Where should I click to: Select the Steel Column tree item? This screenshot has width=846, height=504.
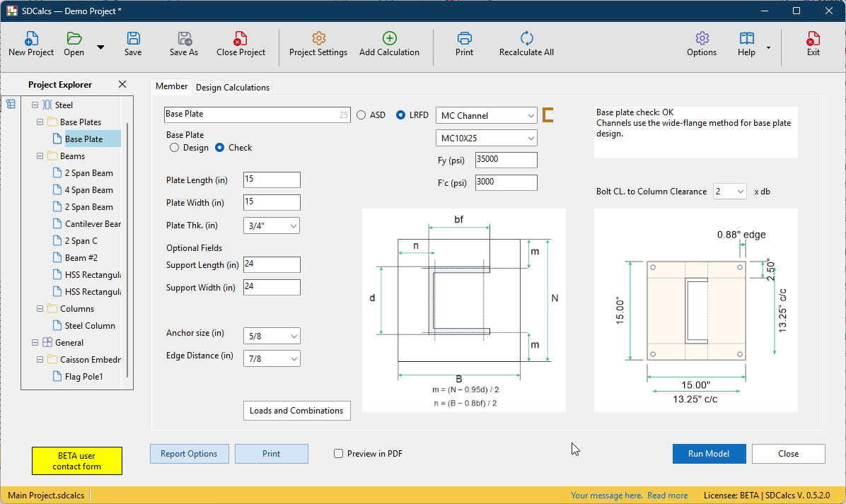(90, 326)
